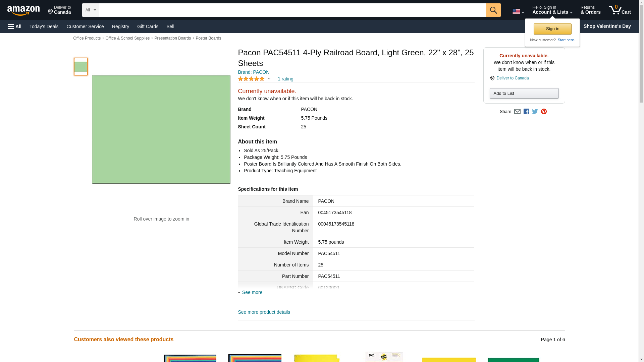Click in the search text field
Image resolution: width=644 pixels, height=362 pixels.
(292, 10)
